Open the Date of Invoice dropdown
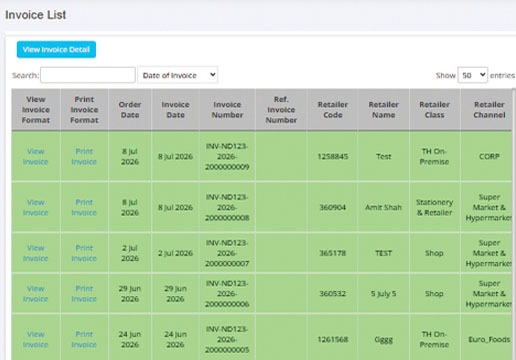 point(178,75)
